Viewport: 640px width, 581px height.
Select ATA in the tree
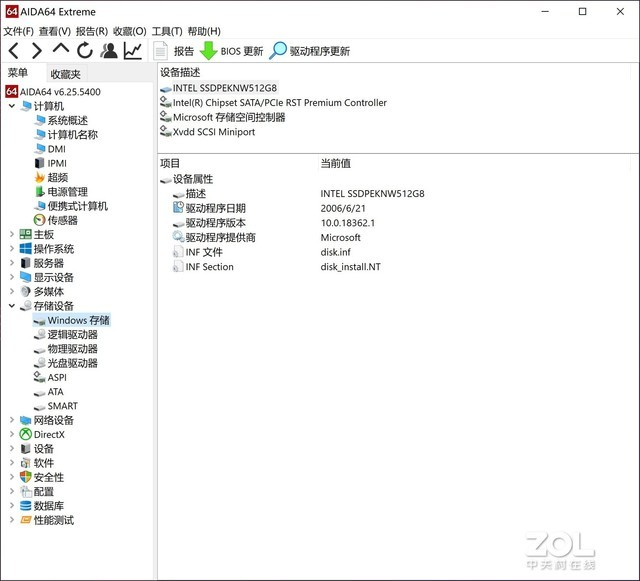49,392
